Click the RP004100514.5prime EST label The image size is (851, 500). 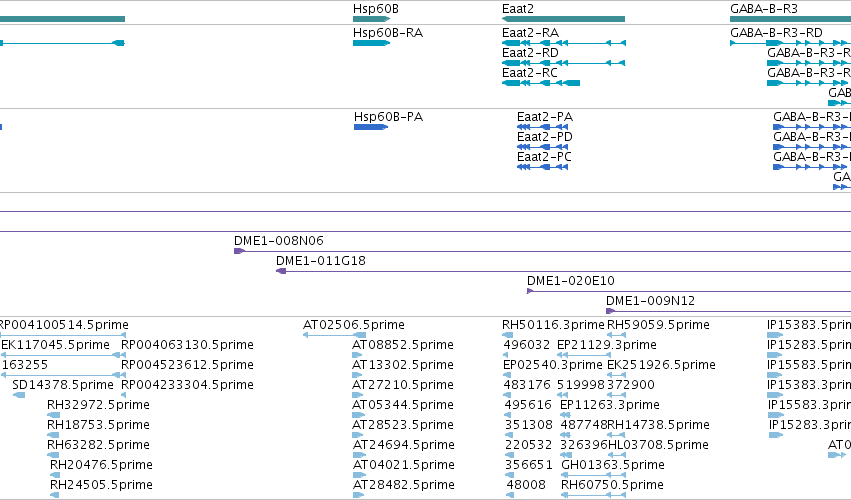point(63,325)
